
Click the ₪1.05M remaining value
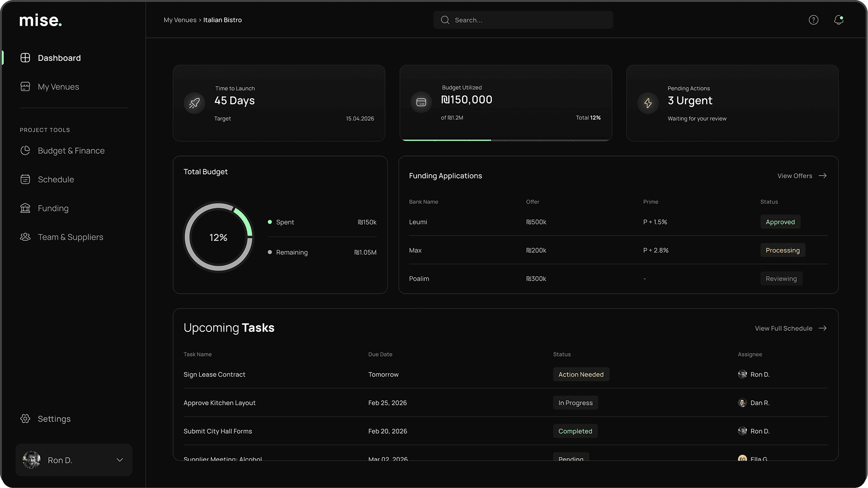point(365,252)
